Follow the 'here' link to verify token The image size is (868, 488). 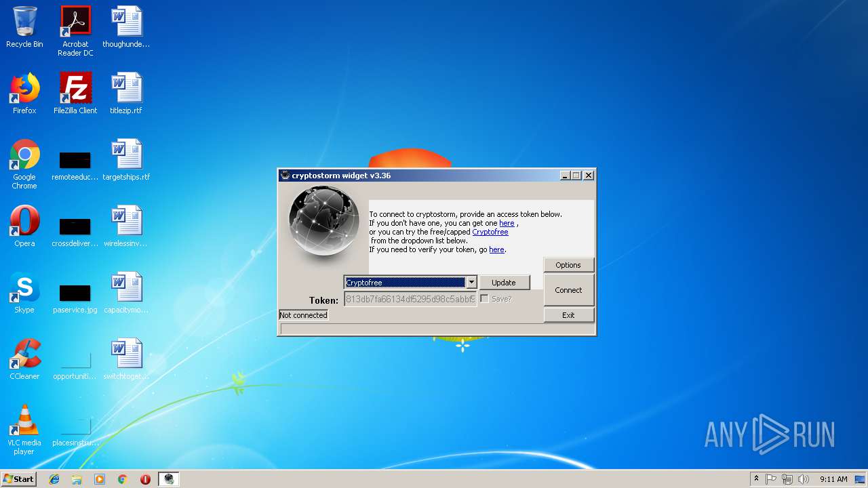tap(496, 249)
